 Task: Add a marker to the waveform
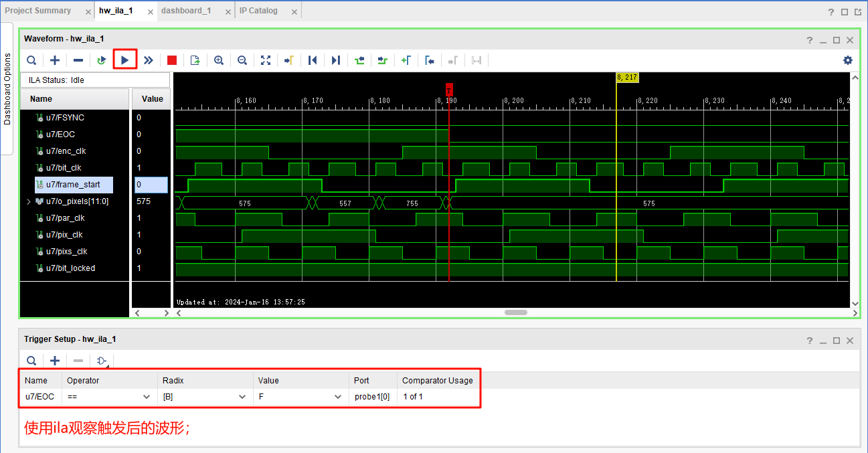[406, 60]
